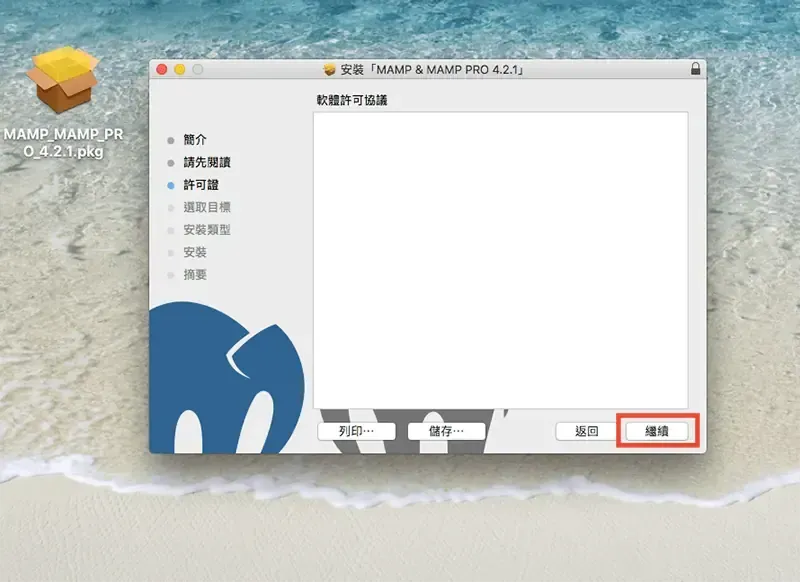800x582 pixels.
Task: Click the 列印… (Print) button
Action: pos(356,431)
